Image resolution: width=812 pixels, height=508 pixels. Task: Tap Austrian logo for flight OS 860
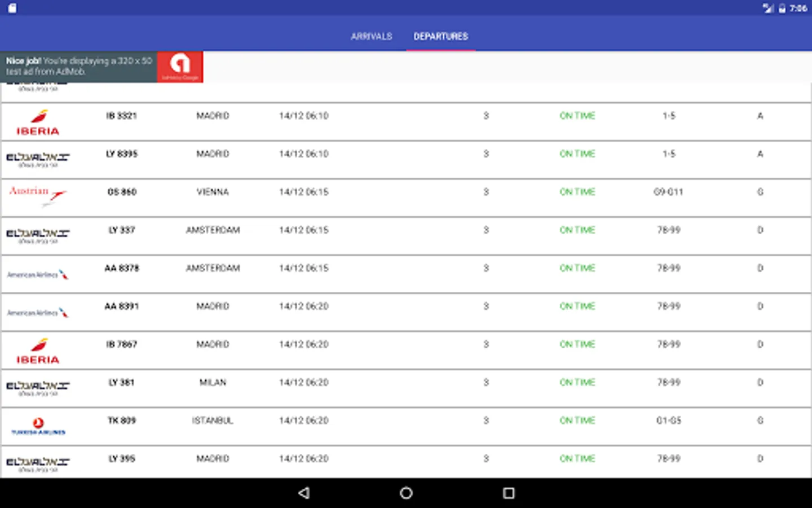(38, 196)
